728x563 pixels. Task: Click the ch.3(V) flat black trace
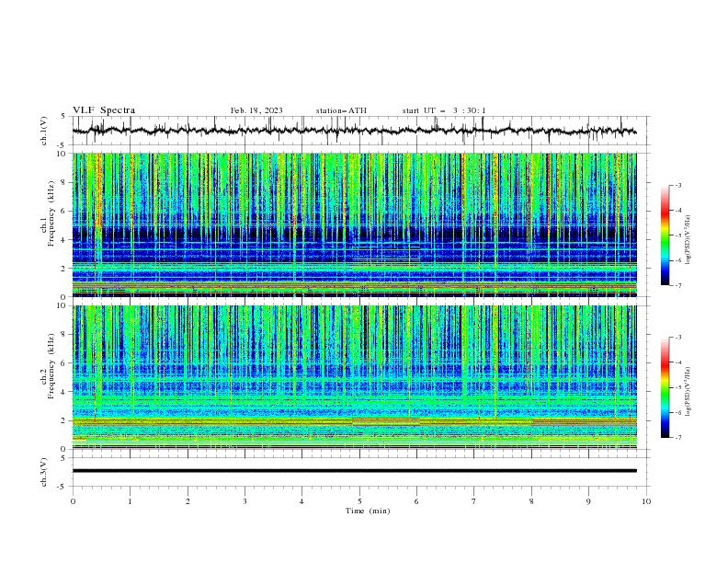click(x=355, y=471)
